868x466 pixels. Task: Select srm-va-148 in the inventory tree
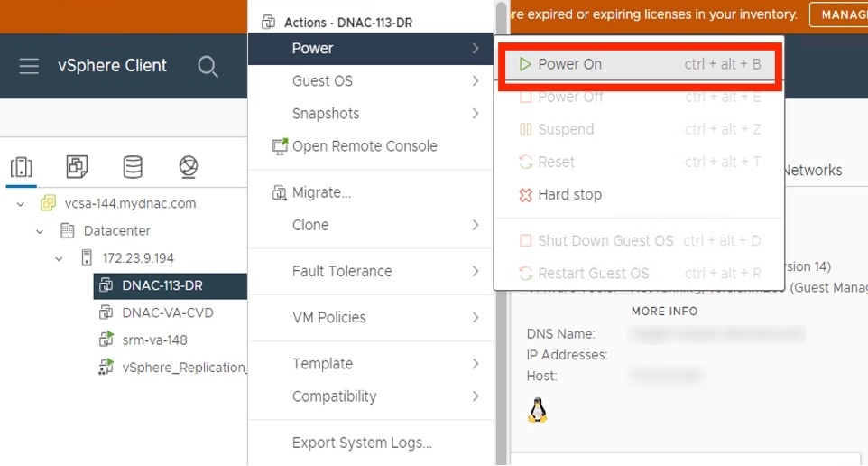154,340
